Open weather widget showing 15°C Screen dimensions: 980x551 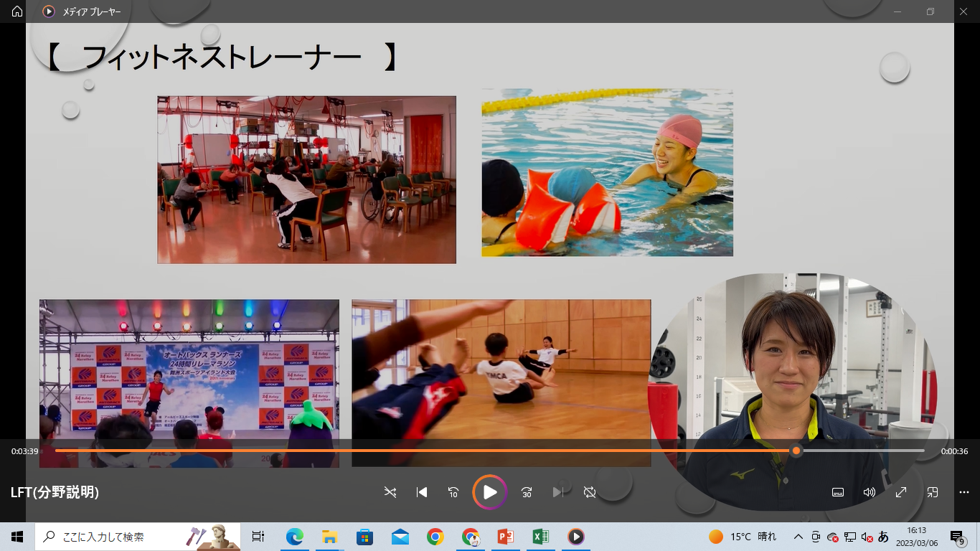pyautogui.click(x=743, y=537)
